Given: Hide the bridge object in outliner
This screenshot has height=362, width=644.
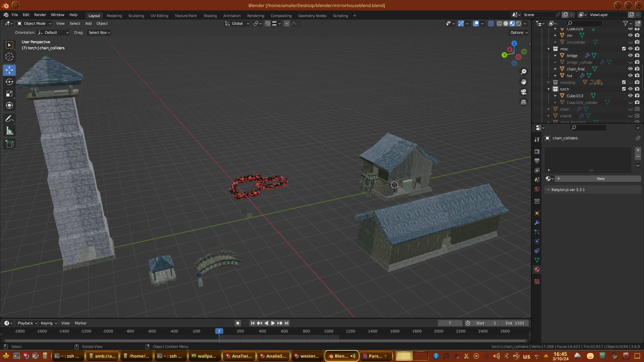Looking at the screenshot, I should pyautogui.click(x=630, y=55).
